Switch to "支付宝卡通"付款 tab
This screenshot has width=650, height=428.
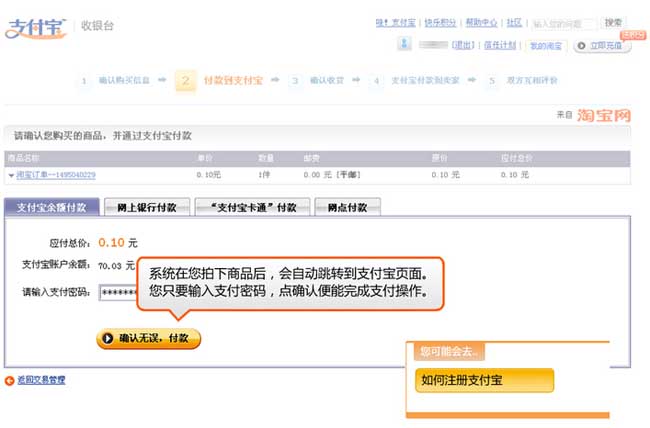point(252,207)
